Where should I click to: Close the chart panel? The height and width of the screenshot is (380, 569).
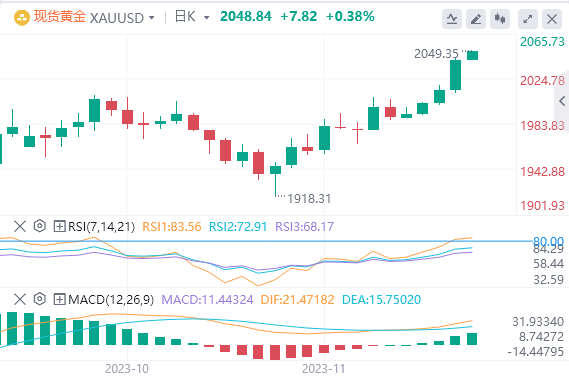tap(552, 19)
